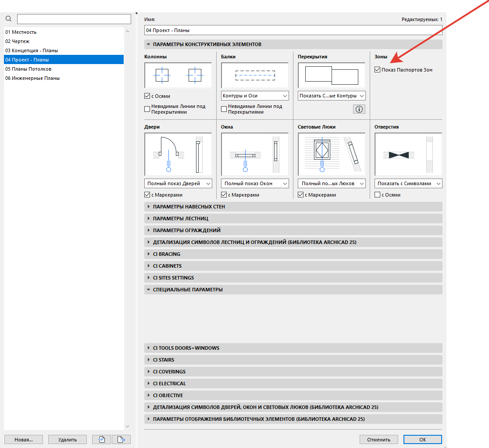
Task: Click the Окна window symbol preview
Action: [x=255, y=154]
